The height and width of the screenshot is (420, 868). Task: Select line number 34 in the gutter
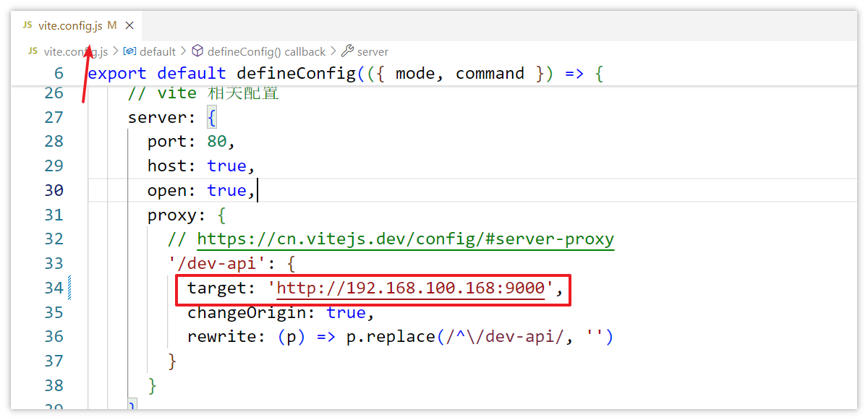tap(54, 288)
